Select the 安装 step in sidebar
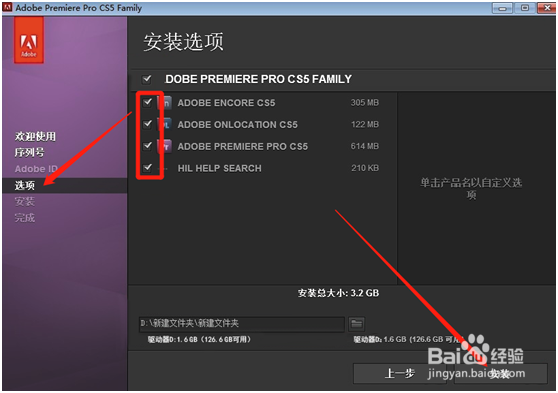 25,201
